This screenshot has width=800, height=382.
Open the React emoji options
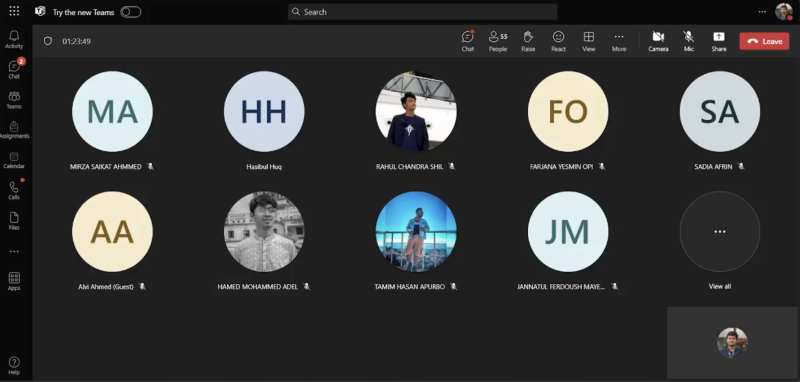(558, 41)
